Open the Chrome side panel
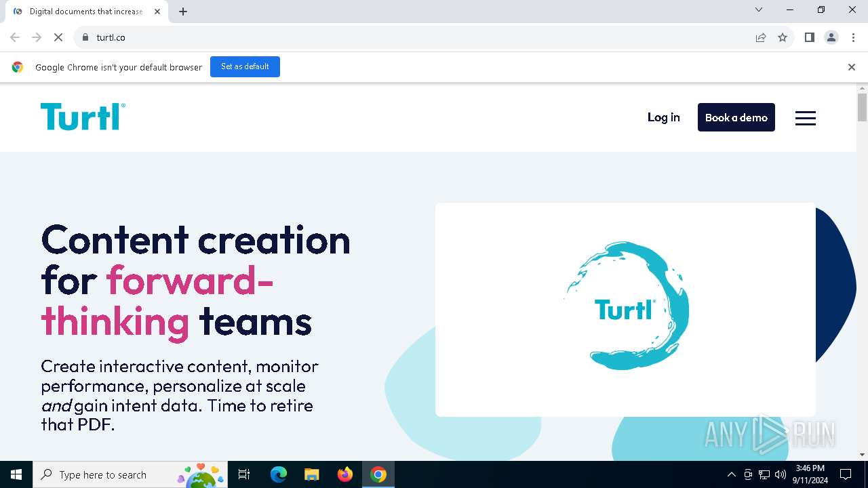This screenshot has width=868, height=488. point(809,37)
